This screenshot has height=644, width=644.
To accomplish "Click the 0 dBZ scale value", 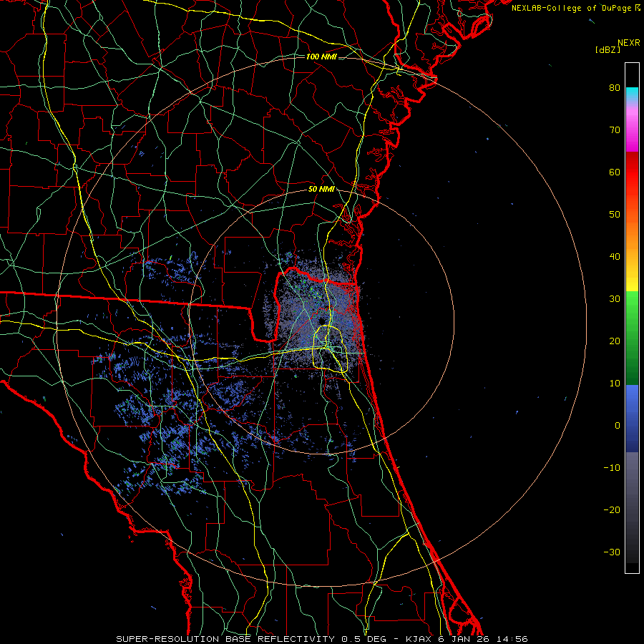I will click(x=618, y=426).
